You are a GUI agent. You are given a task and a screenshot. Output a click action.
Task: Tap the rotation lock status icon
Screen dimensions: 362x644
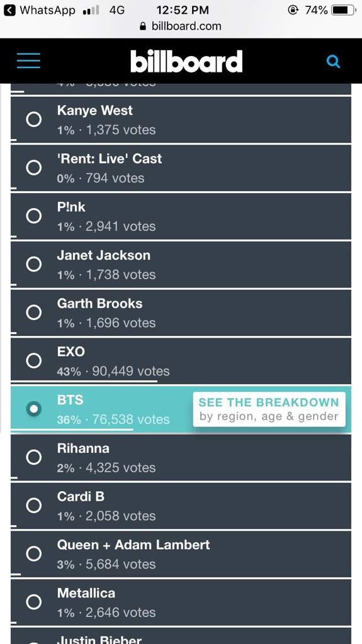(x=293, y=10)
